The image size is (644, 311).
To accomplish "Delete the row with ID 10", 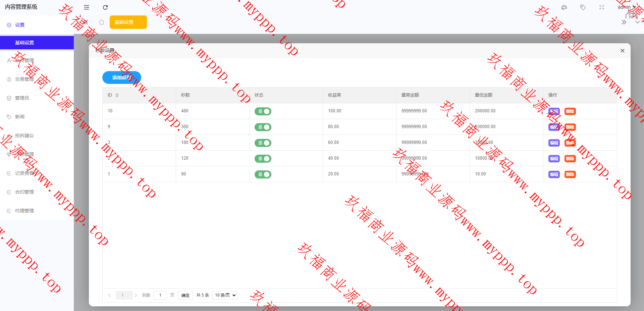I will pos(570,111).
